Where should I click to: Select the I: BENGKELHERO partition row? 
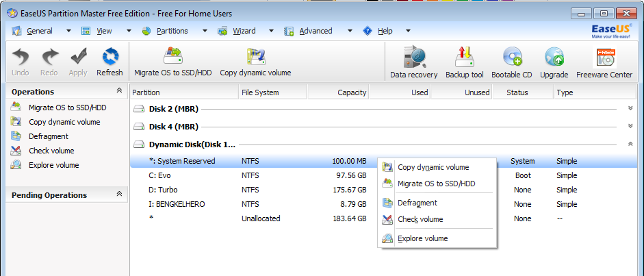pyautogui.click(x=383, y=204)
